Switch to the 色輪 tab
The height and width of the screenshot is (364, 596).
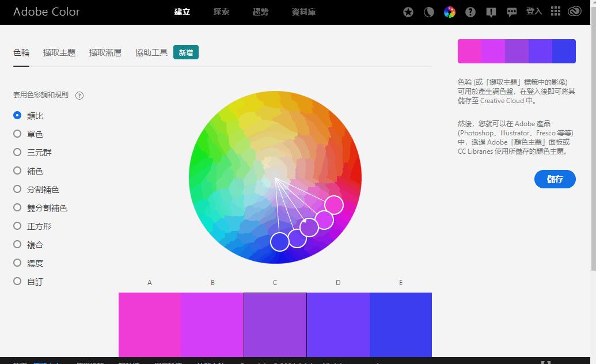click(x=21, y=52)
